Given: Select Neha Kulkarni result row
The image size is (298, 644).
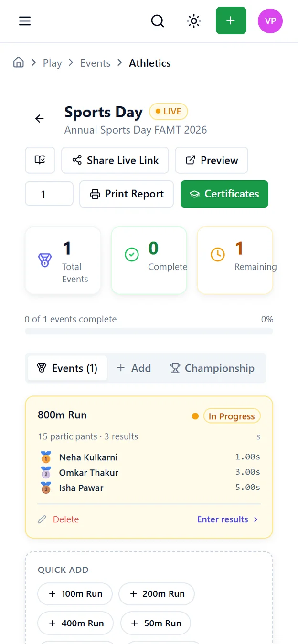Looking at the screenshot, I should click(149, 457).
